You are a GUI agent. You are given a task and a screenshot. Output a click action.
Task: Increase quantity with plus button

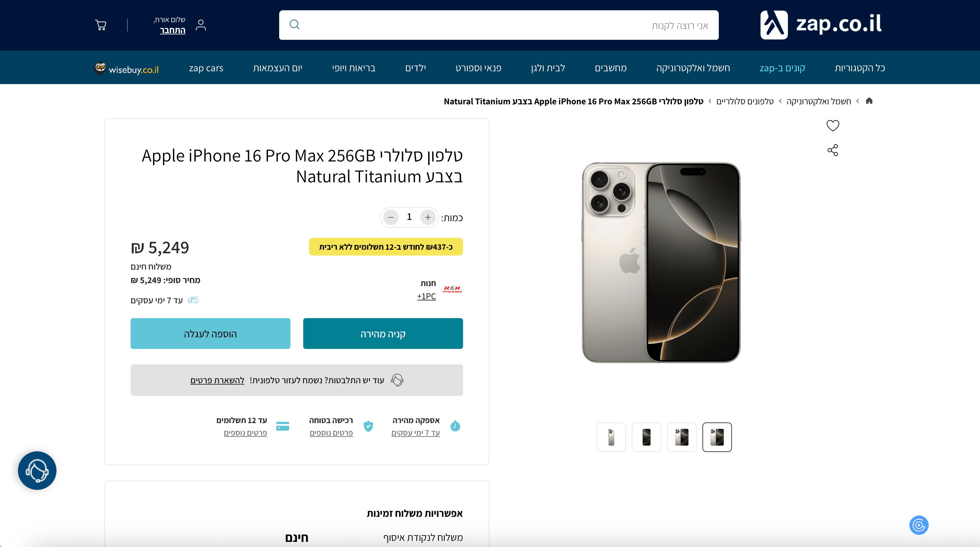(428, 217)
